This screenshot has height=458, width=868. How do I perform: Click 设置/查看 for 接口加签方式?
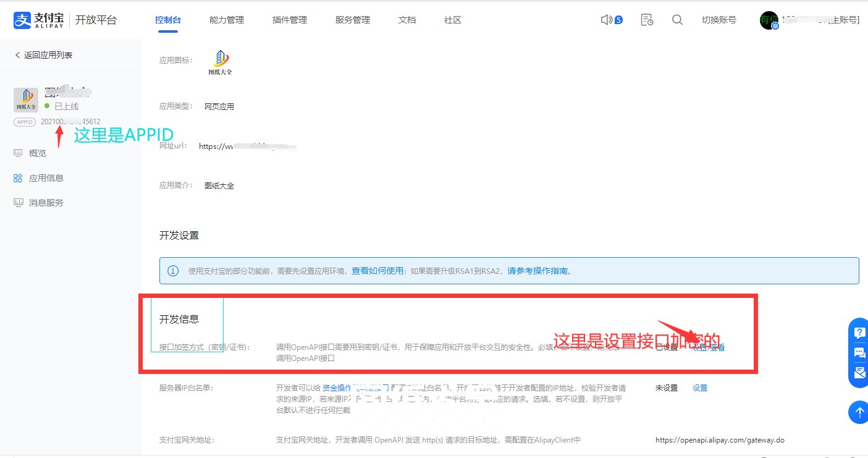[709, 347]
